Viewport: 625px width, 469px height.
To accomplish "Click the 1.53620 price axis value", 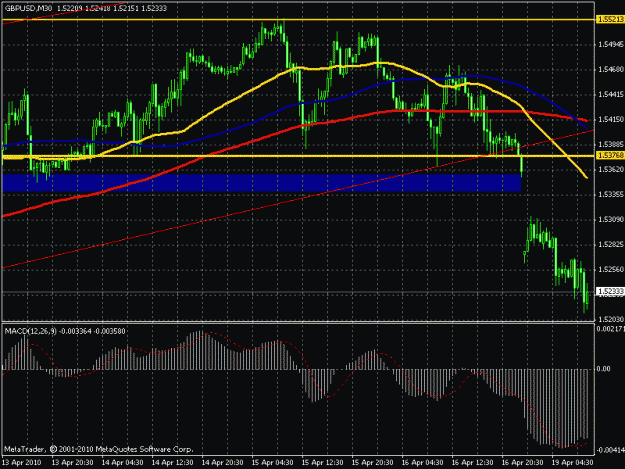I will tap(610, 169).
